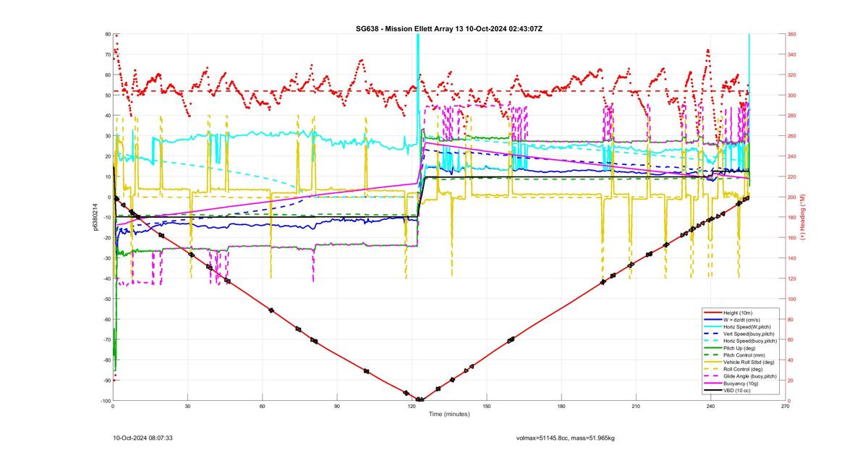The width and height of the screenshot is (868, 450).
Task: Click right axis tick label '140'
Action: click(x=793, y=258)
